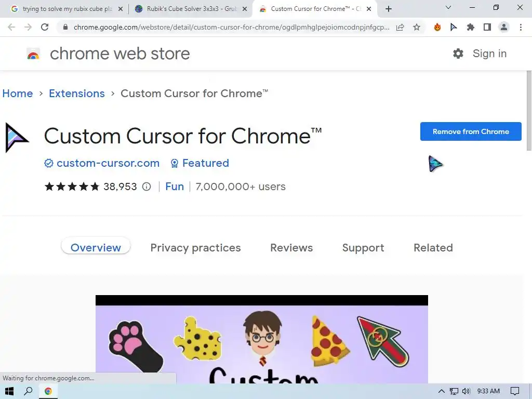Open the Privacy practices tab

point(195,248)
